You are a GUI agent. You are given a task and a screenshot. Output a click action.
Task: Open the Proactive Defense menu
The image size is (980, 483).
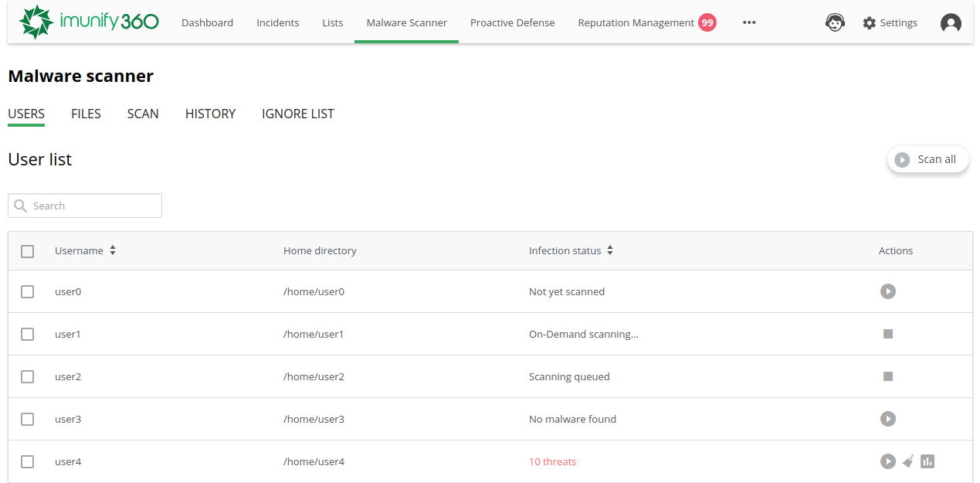point(512,22)
